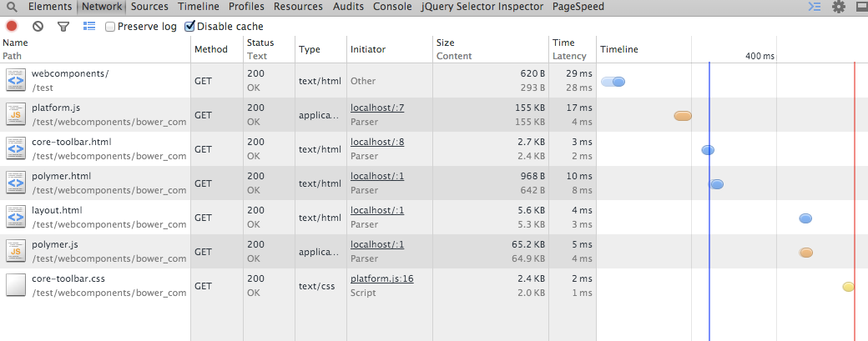Image resolution: width=868 pixels, height=341 pixels.
Task: Switch to the Elements tab
Action: point(50,7)
